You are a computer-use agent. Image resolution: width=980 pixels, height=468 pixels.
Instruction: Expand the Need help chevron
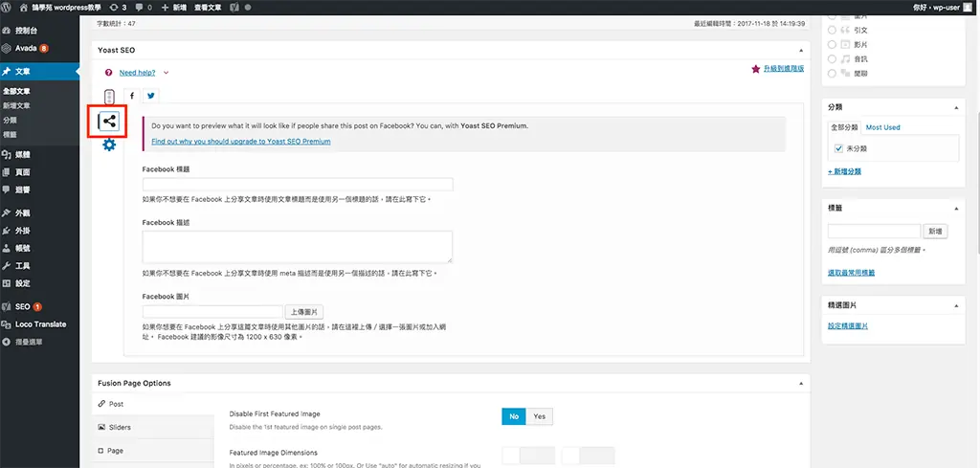click(166, 73)
